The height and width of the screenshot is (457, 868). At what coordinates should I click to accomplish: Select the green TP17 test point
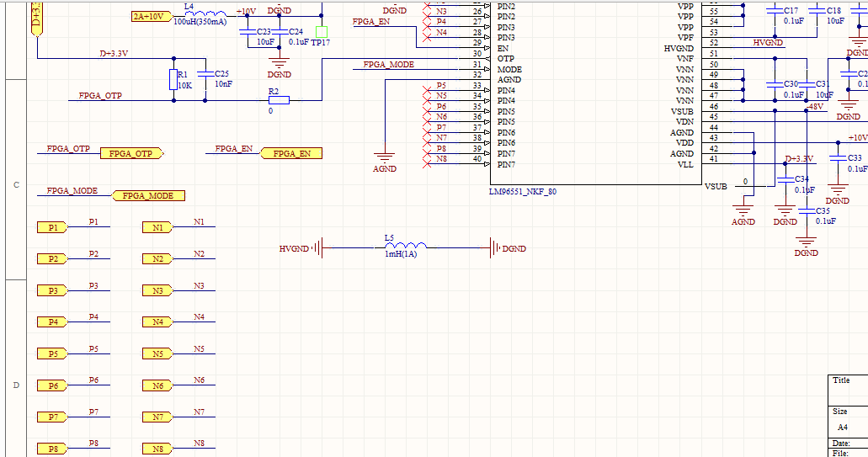pyautogui.click(x=321, y=31)
